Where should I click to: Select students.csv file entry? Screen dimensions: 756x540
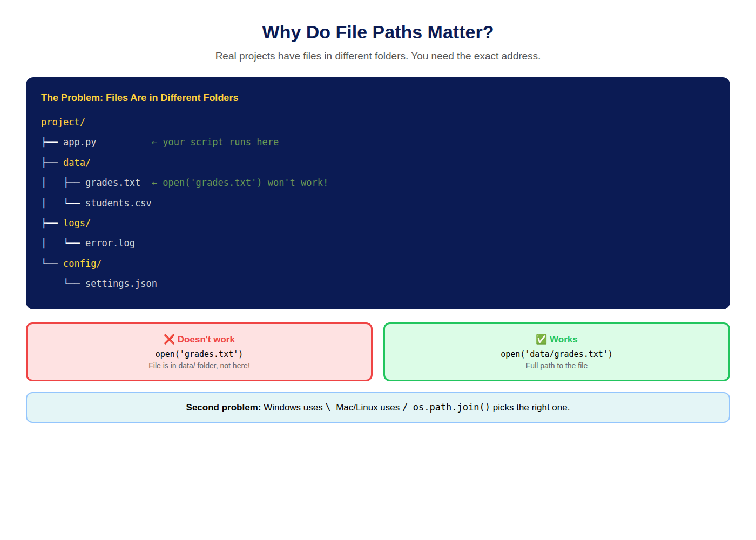[x=118, y=203]
